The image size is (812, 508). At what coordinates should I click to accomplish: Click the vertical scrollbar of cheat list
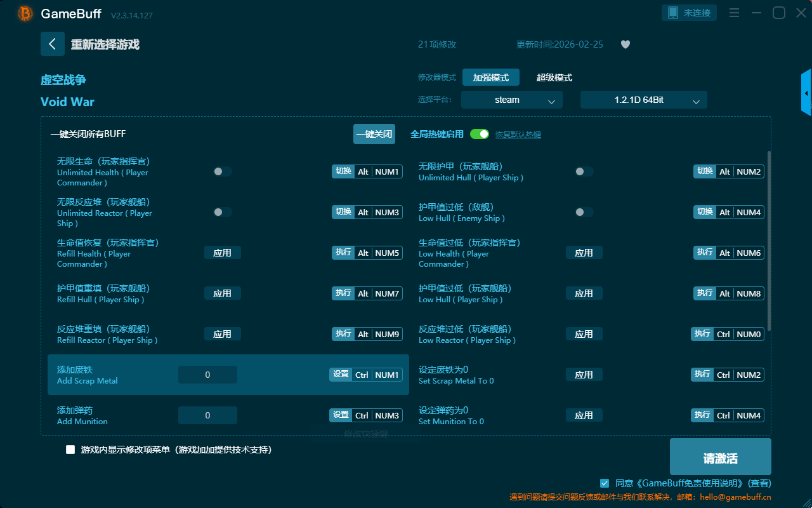click(x=769, y=241)
